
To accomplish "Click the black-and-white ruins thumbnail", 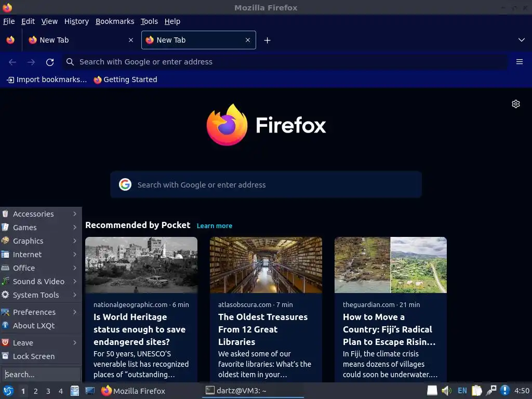I will [x=141, y=265].
